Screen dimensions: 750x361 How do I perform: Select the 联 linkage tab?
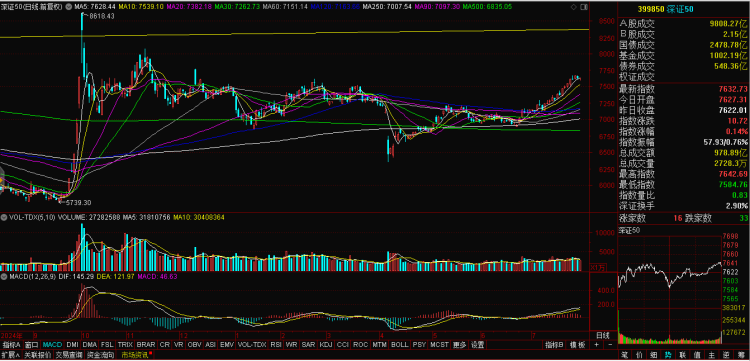pyautogui.click(x=683, y=355)
